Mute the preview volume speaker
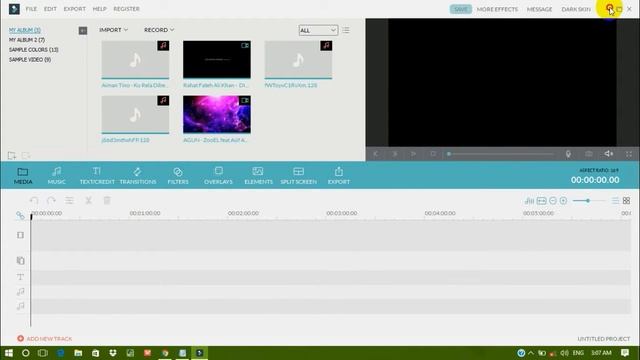The height and width of the screenshot is (360, 640). 609,153
